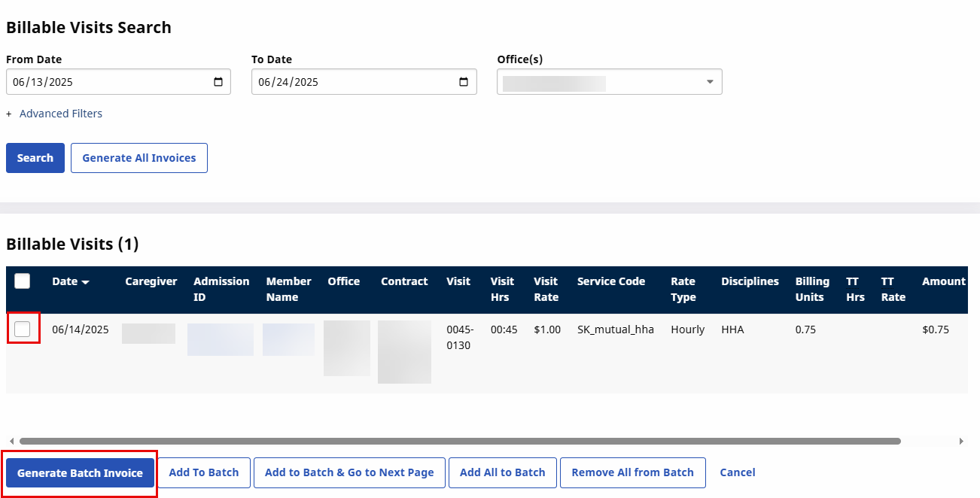Open the From Date calendar picker icon
Viewport: 980px width, 498px height.
click(218, 82)
